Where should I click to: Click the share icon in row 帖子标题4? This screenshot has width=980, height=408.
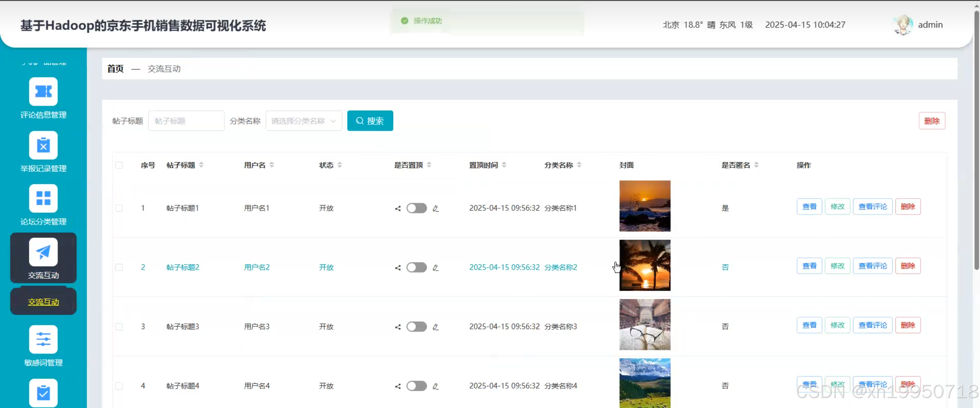pyautogui.click(x=398, y=386)
